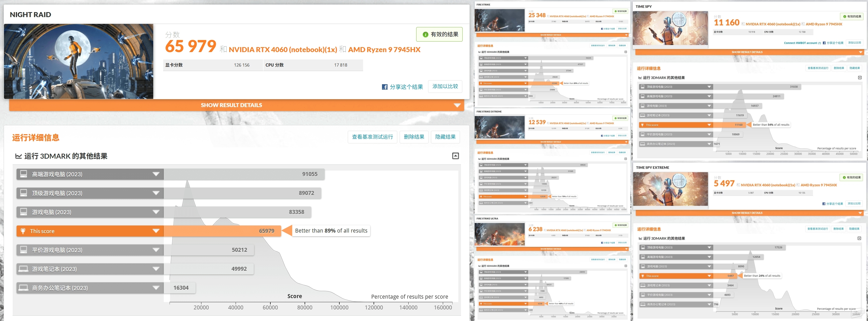This screenshot has height=321, width=868.
Task: Click Night Raid 'Better than 89% of all results' label
Action: [331, 231]
